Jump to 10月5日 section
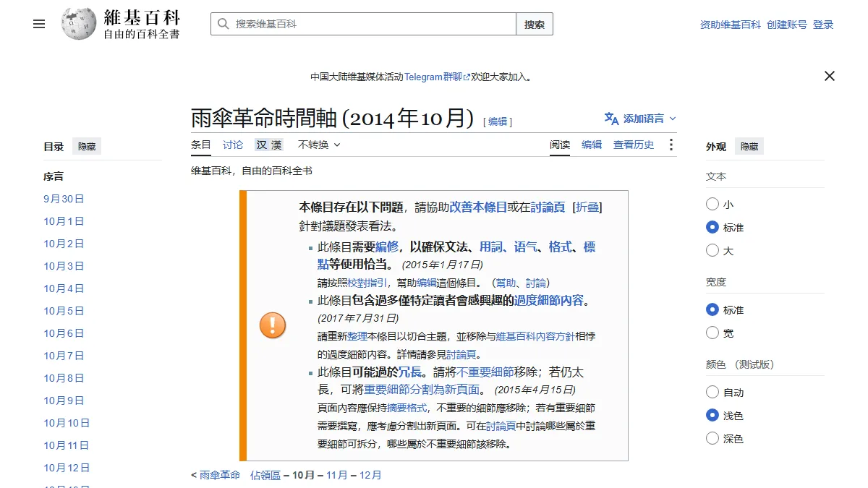This screenshot has width=868, height=488. [x=64, y=311]
